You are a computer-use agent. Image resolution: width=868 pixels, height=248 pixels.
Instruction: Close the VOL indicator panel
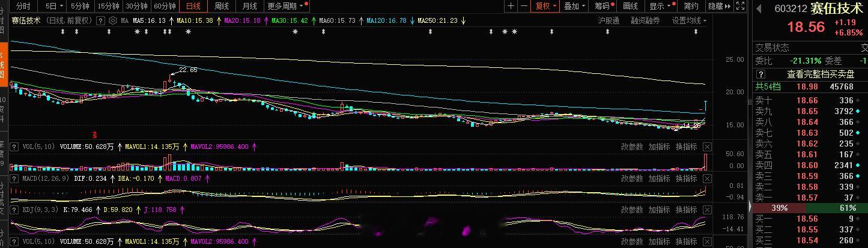(x=707, y=147)
